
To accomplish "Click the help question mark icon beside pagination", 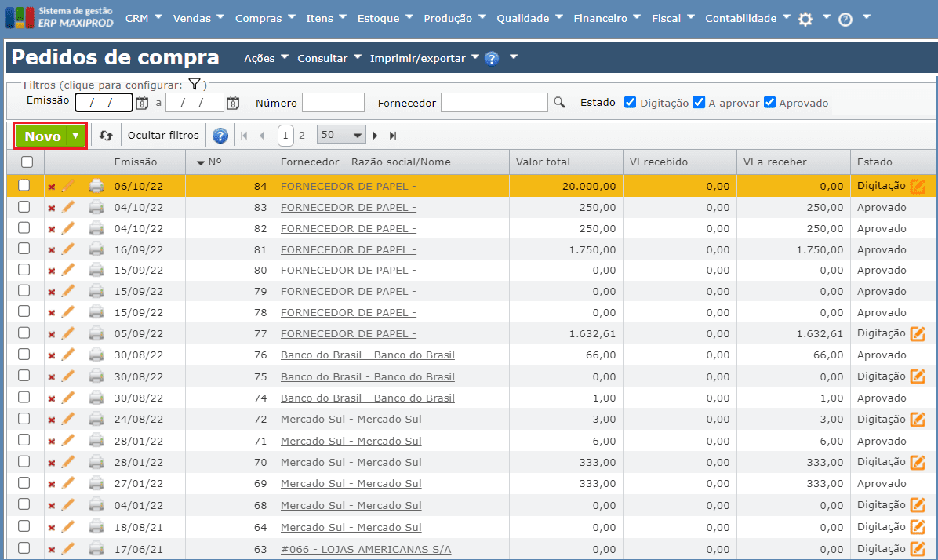I will tap(220, 135).
